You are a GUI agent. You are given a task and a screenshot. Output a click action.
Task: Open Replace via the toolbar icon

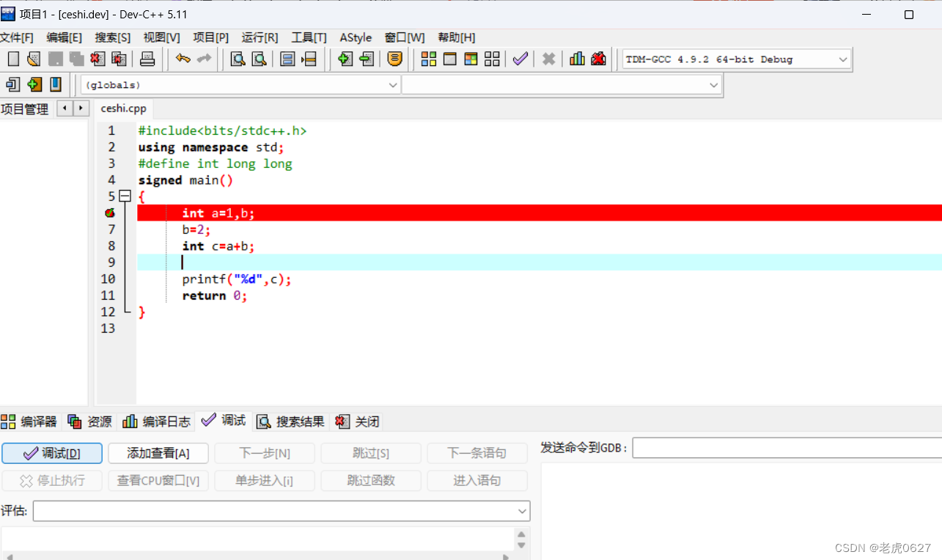click(x=259, y=59)
